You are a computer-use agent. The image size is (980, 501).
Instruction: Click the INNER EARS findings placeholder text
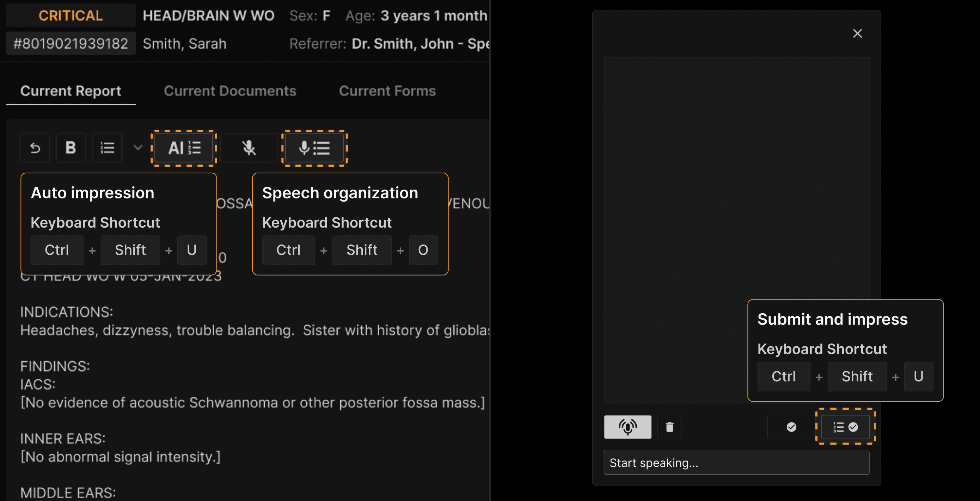click(120, 457)
